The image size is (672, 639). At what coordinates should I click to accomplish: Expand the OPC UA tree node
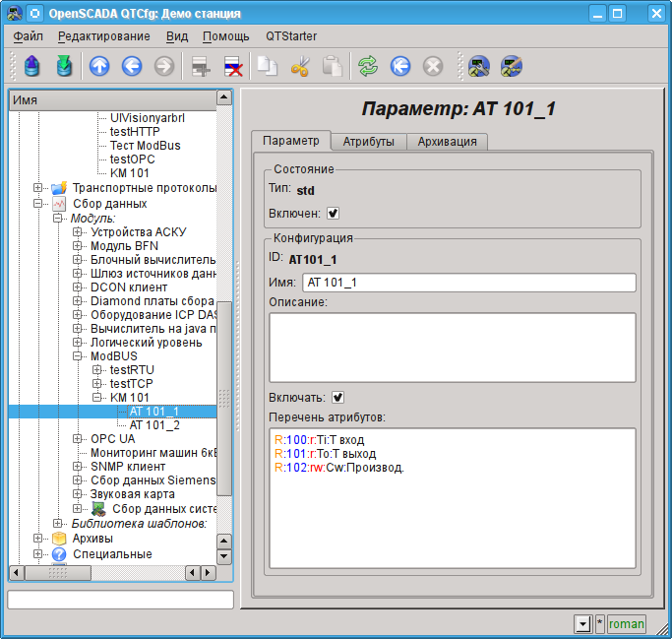click(x=78, y=439)
